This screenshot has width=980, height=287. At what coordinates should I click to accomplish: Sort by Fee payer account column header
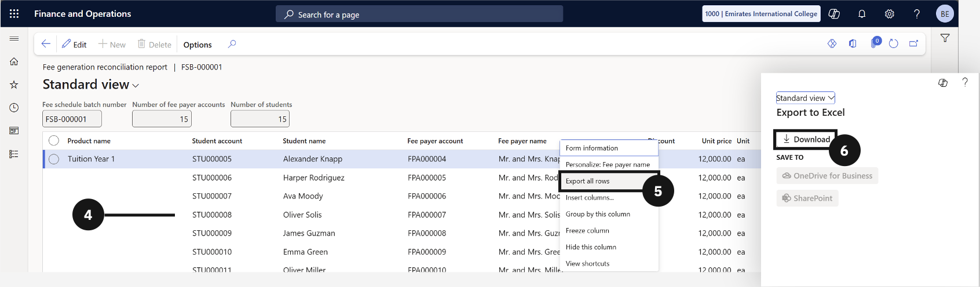tap(435, 141)
